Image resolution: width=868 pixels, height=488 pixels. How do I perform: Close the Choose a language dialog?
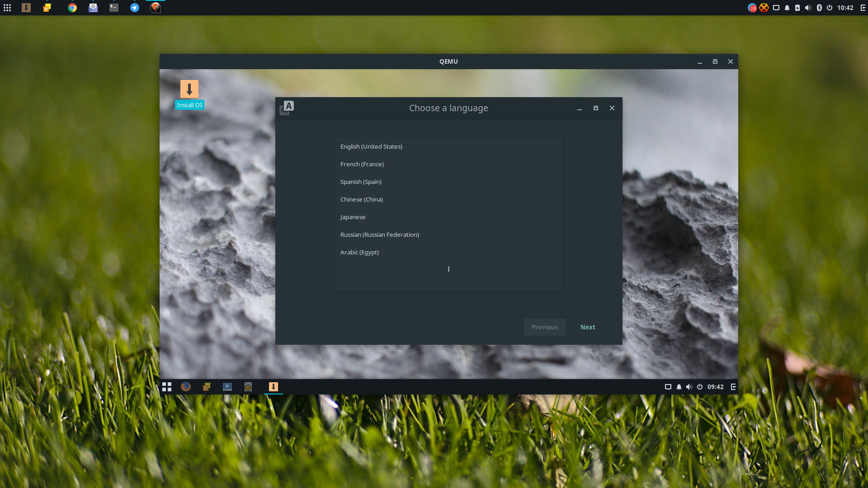tap(612, 108)
